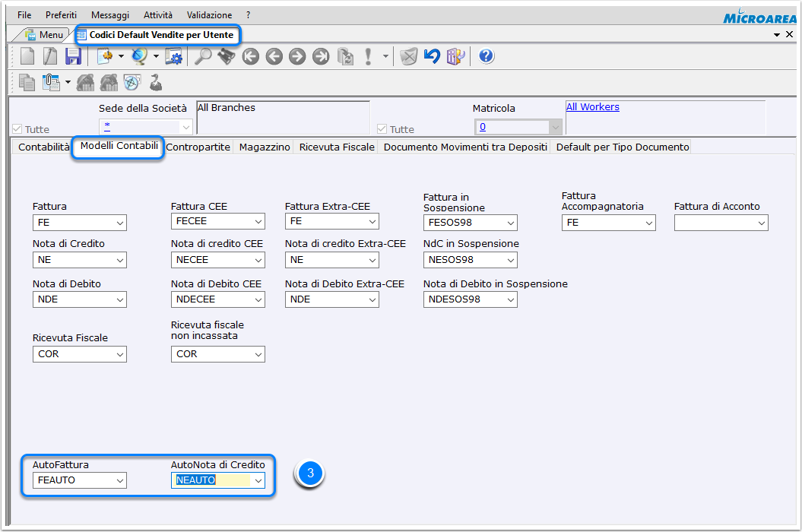Switch to the Magazzino tab
The height and width of the screenshot is (532, 802).
[x=265, y=147]
